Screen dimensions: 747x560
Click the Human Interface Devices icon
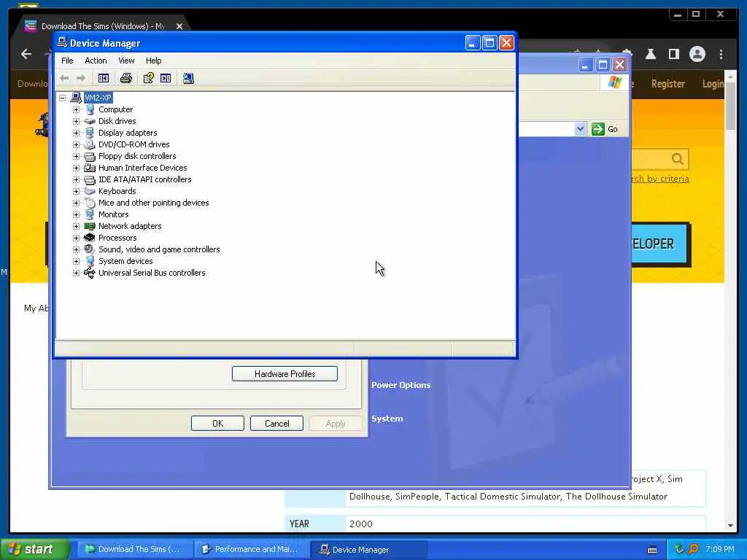tap(90, 168)
